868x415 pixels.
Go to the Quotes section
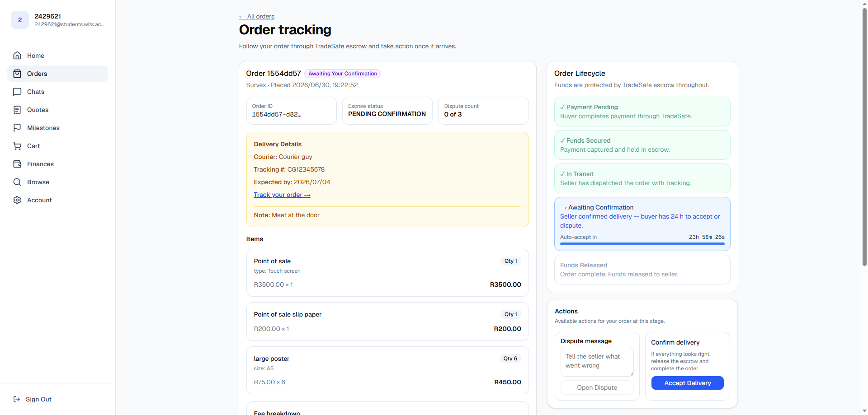pyautogui.click(x=57, y=110)
